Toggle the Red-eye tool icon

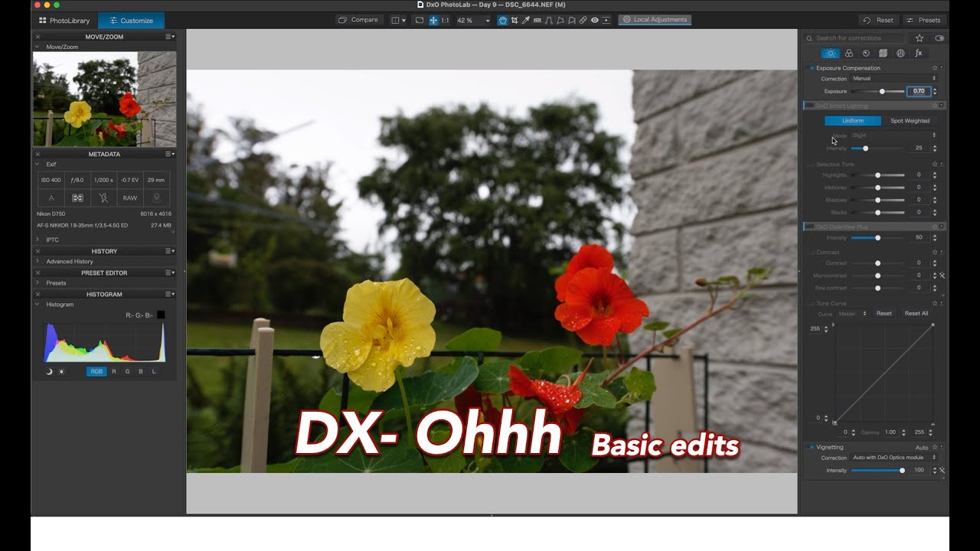pyautogui.click(x=595, y=20)
